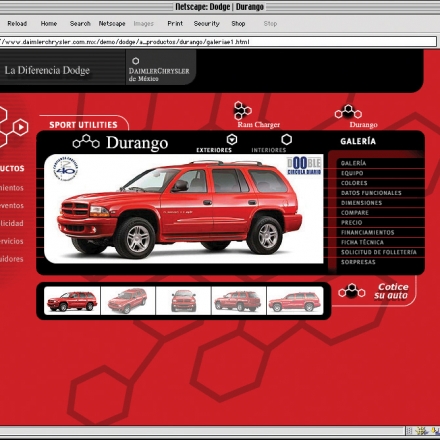The height and width of the screenshot is (440, 440).
Task: Click the Galería menu header
Action: (x=358, y=141)
